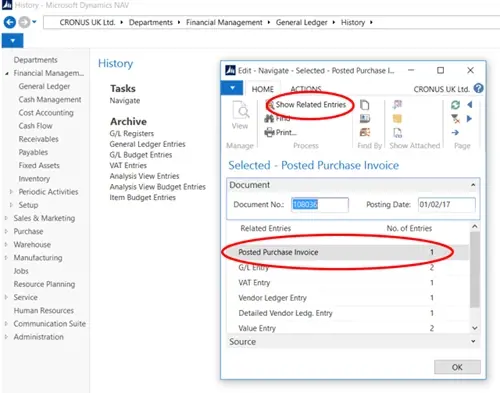The width and height of the screenshot is (500, 393).
Task: Click the Document No. field
Action: click(320, 204)
